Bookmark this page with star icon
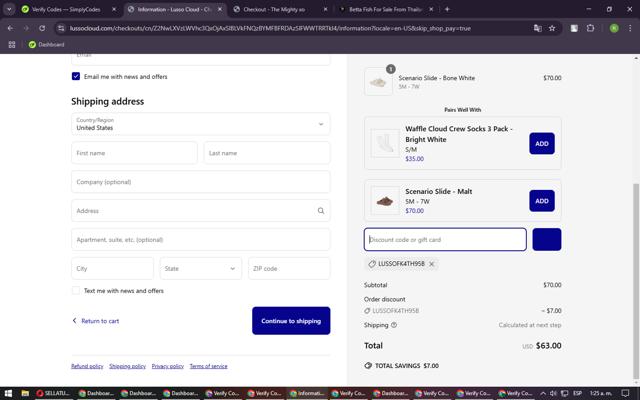Screen dimensions: 640x400 click(552, 28)
